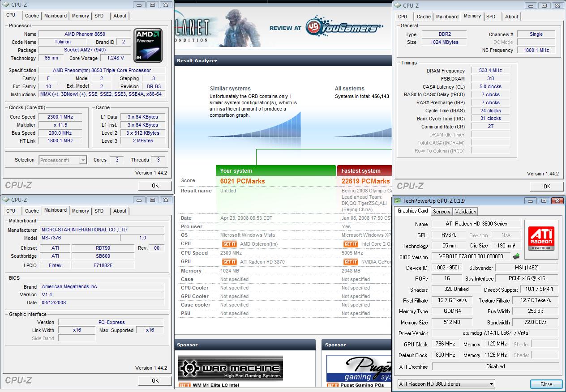Click the Command Rate 2T field

(x=490, y=127)
